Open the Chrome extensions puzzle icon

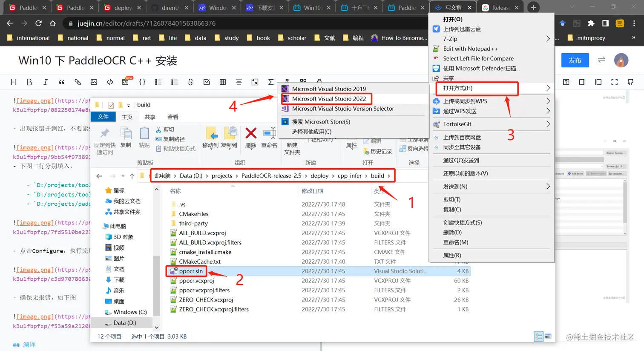pyautogui.click(x=591, y=23)
